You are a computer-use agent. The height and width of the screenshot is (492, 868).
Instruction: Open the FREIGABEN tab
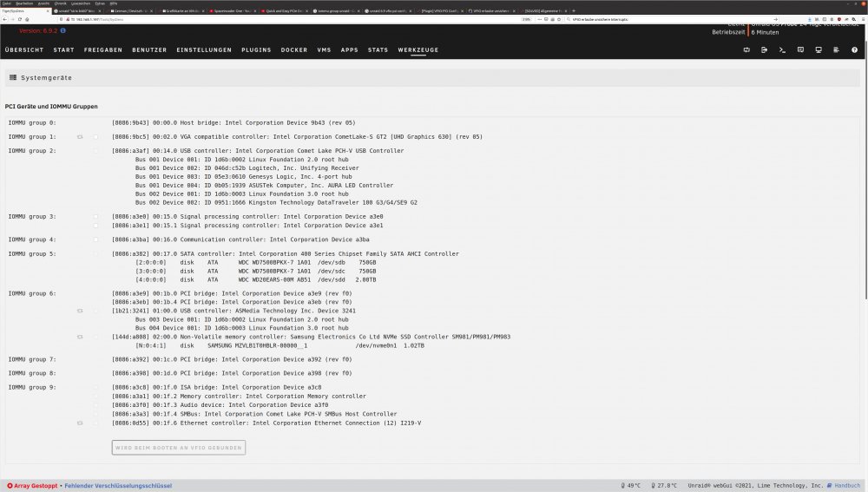(x=103, y=49)
